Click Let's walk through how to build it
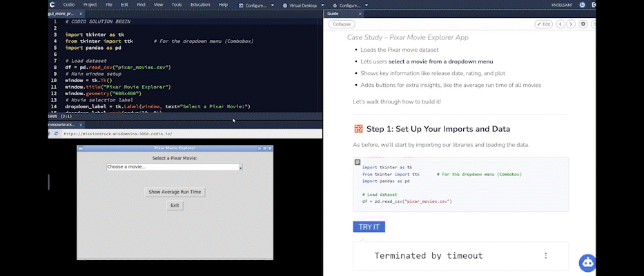644x276 pixels. tap(397, 101)
